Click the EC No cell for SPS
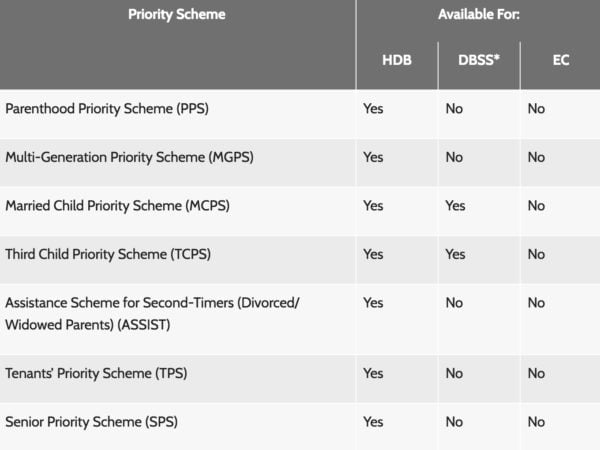 tap(536, 422)
